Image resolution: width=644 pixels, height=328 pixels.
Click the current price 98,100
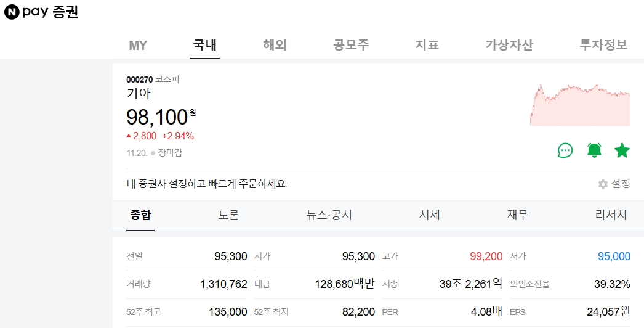pyautogui.click(x=157, y=117)
